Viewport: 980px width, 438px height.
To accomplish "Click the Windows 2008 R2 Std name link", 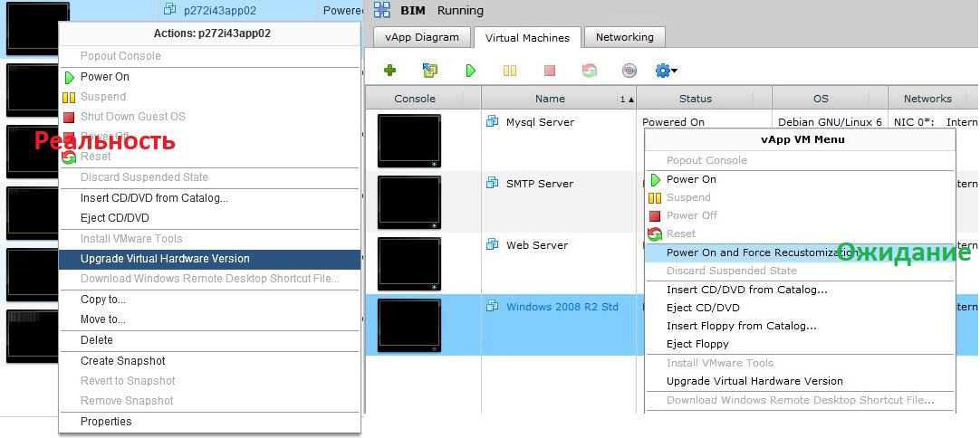I will point(562,307).
